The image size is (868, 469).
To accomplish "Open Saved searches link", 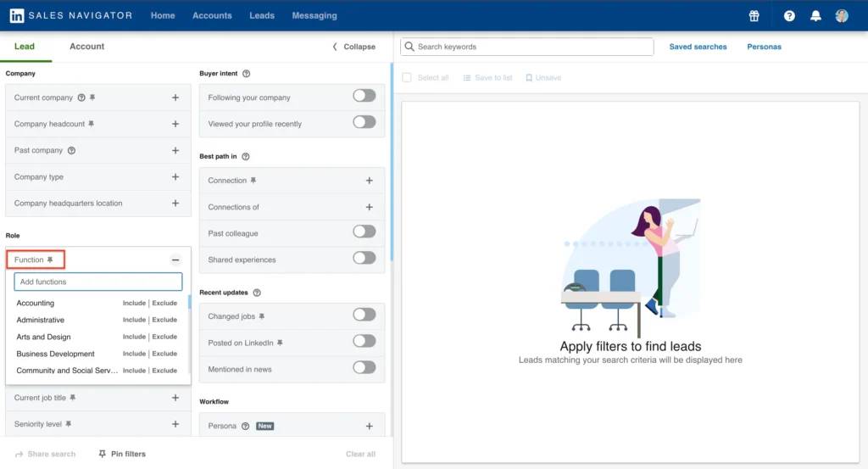I will pyautogui.click(x=698, y=47).
